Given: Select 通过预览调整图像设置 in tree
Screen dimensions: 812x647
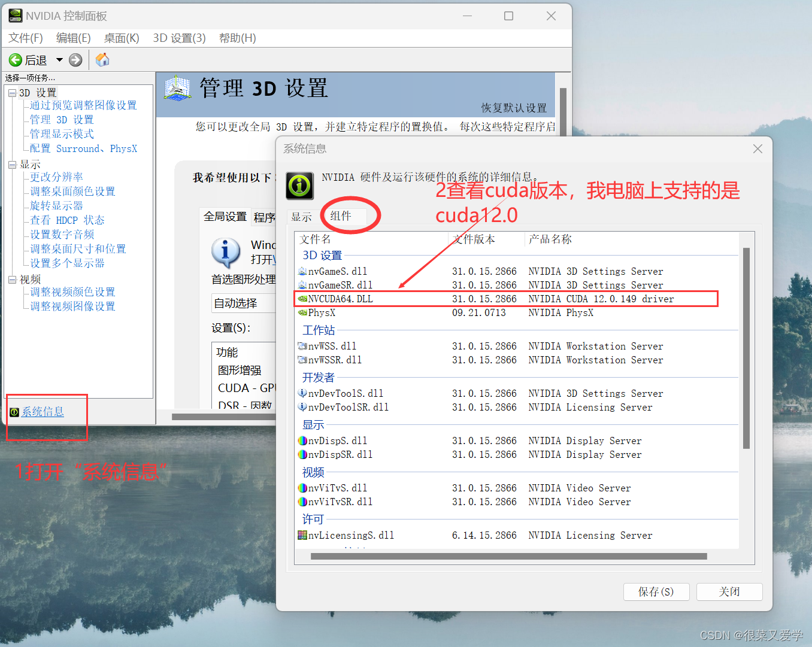Looking at the screenshot, I should click(x=83, y=105).
